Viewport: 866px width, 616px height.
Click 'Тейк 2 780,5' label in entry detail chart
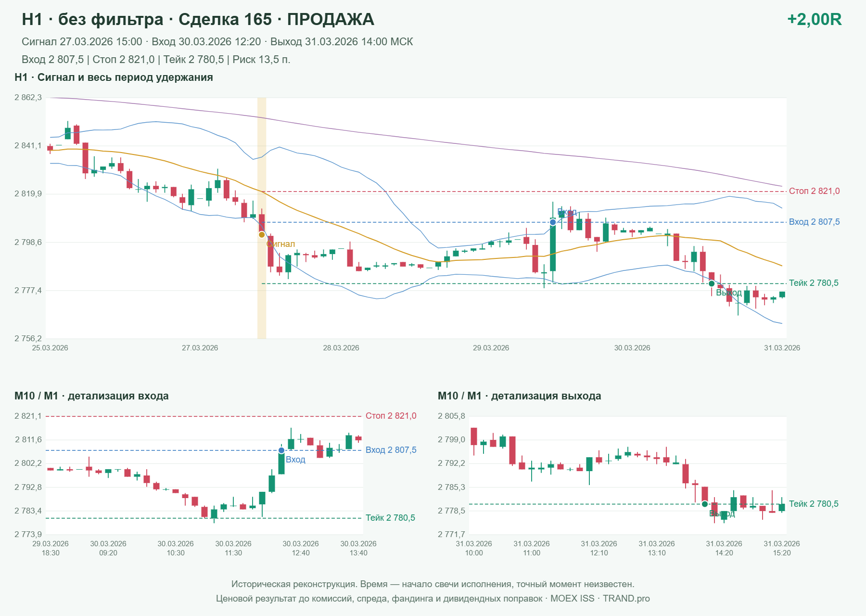390,518
